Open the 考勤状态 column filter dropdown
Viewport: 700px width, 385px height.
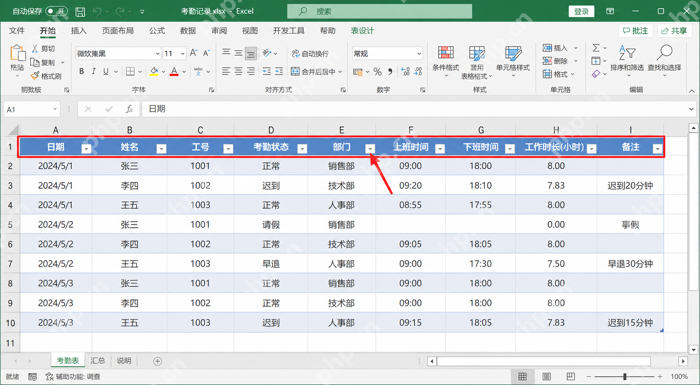pyautogui.click(x=302, y=149)
